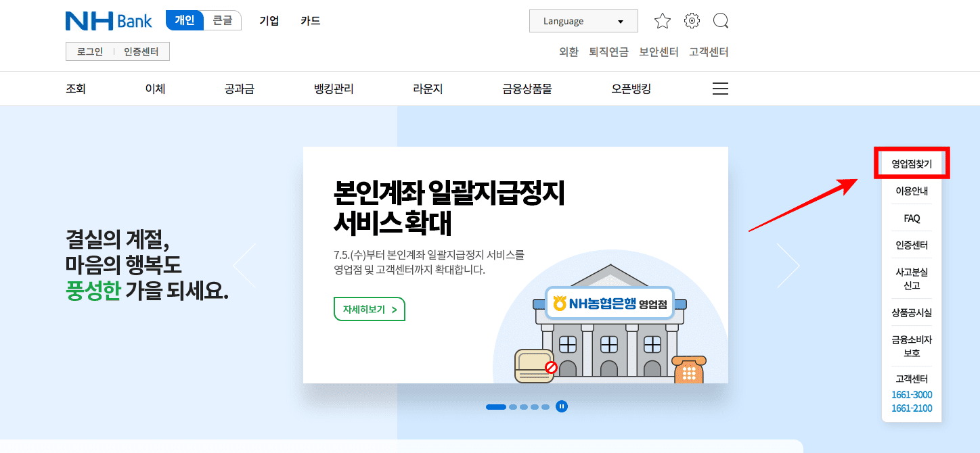This screenshot has width=980, height=453.
Task: Pause the banner carousel
Action: 562,406
